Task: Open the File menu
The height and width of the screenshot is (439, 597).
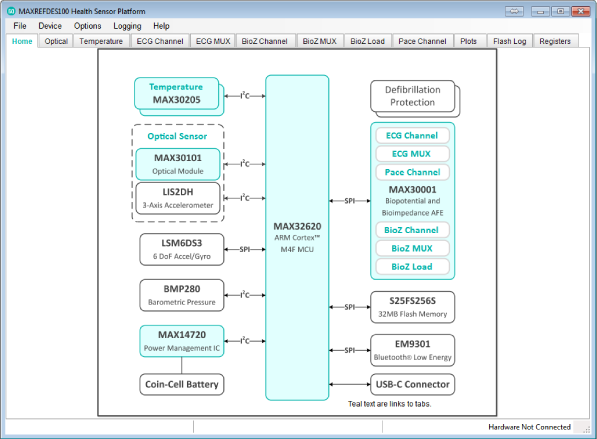Action: point(20,26)
